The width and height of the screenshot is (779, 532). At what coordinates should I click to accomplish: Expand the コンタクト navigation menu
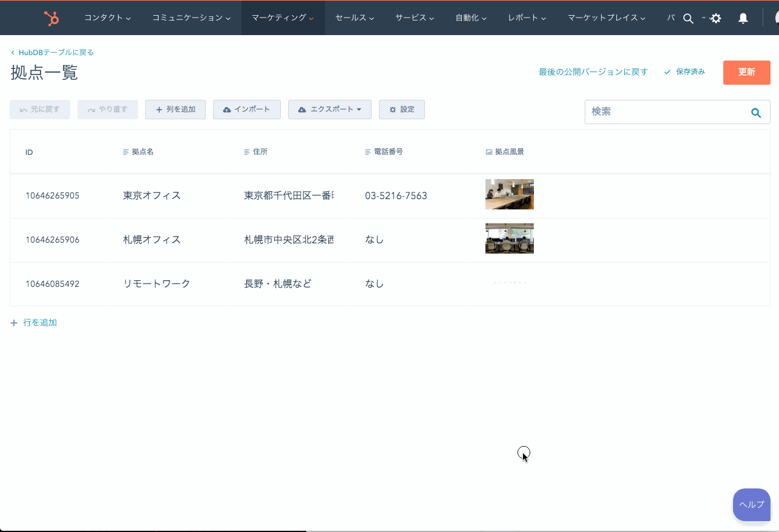coord(107,18)
